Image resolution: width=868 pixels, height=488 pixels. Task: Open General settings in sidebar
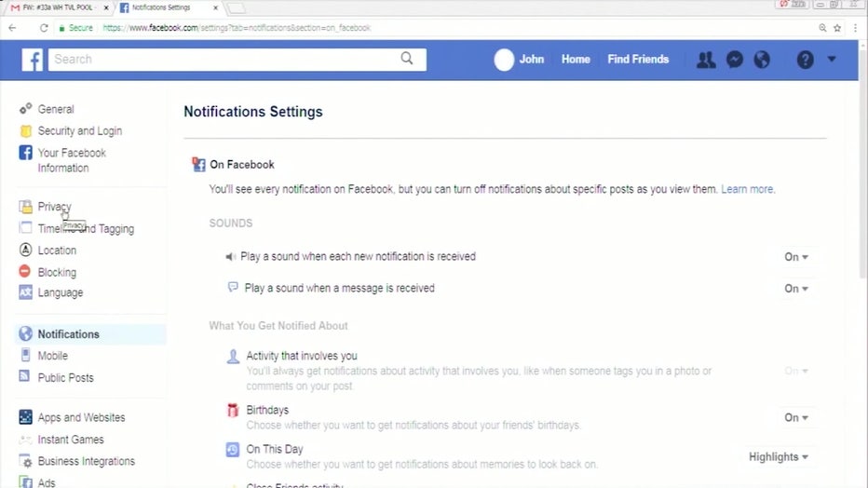pos(56,109)
